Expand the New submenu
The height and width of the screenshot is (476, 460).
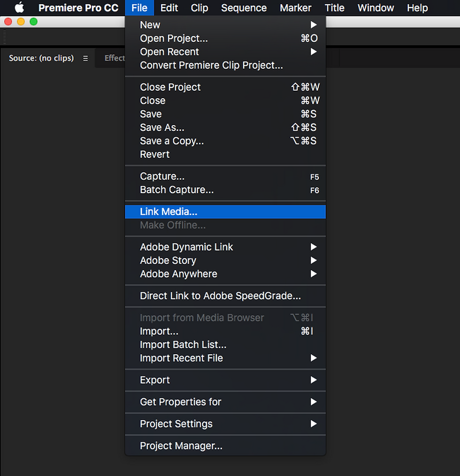(225, 25)
